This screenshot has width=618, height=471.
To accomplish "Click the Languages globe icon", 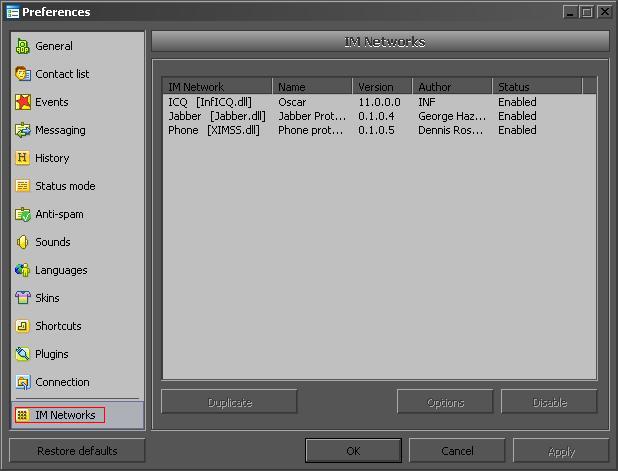I will click(22, 270).
